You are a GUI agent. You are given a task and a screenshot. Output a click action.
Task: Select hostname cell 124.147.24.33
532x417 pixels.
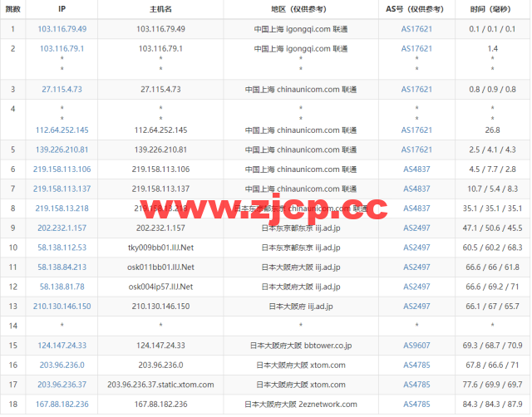[x=160, y=346]
